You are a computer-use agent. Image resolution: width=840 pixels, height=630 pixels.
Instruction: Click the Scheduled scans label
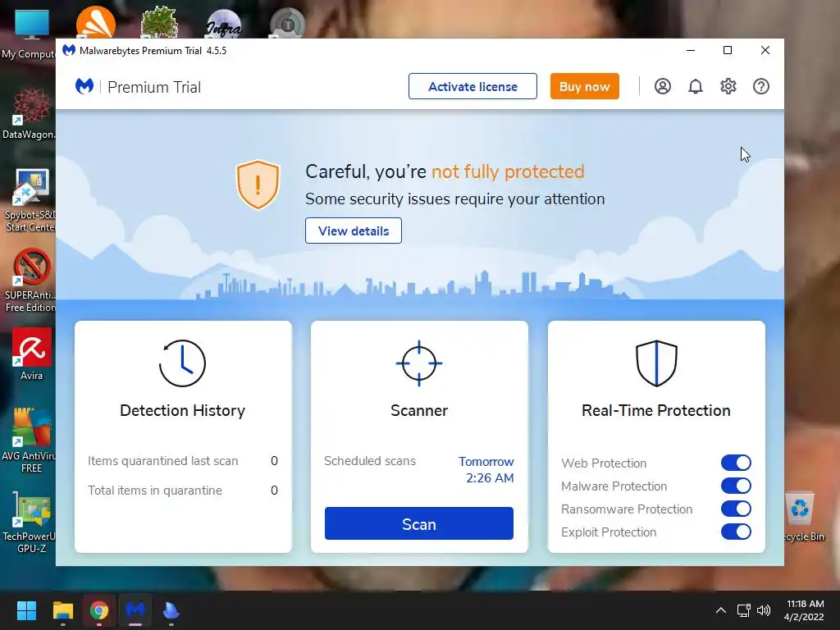tap(370, 461)
